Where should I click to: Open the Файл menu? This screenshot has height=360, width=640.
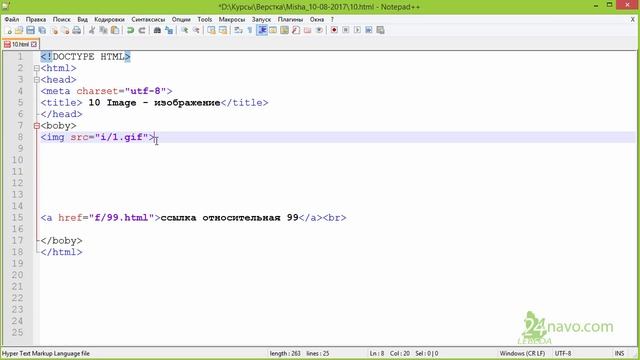pyautogui.click(x=12, y=19)
